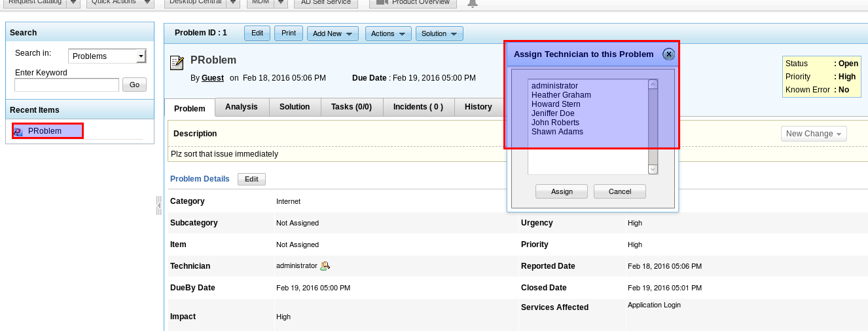Select administrator in technician list
Viewport: 868px width, 331px height.
tap(555, 86)
